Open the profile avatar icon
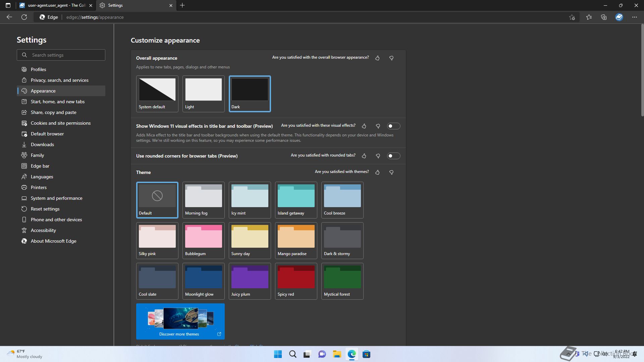Viewport: 644px width, 362px height. coord(619,17)
